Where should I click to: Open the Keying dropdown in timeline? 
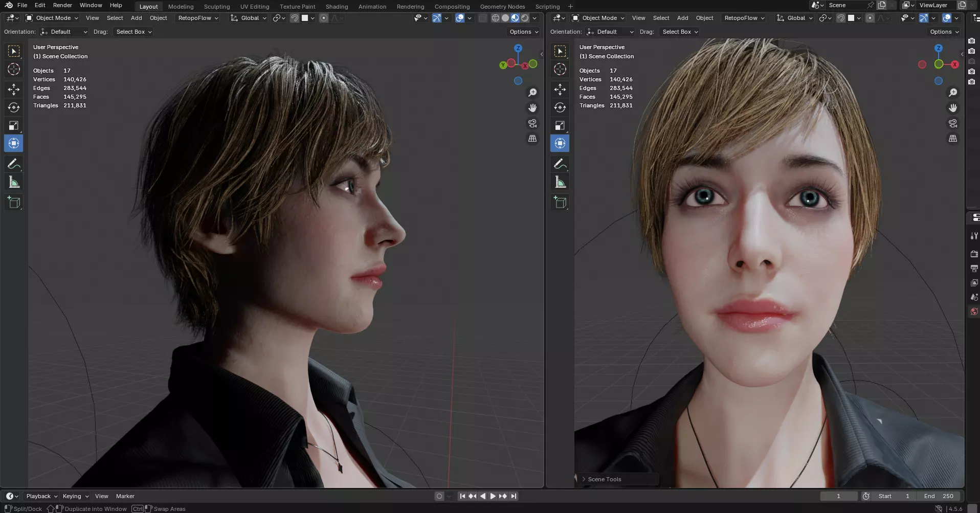click(76, 496)
